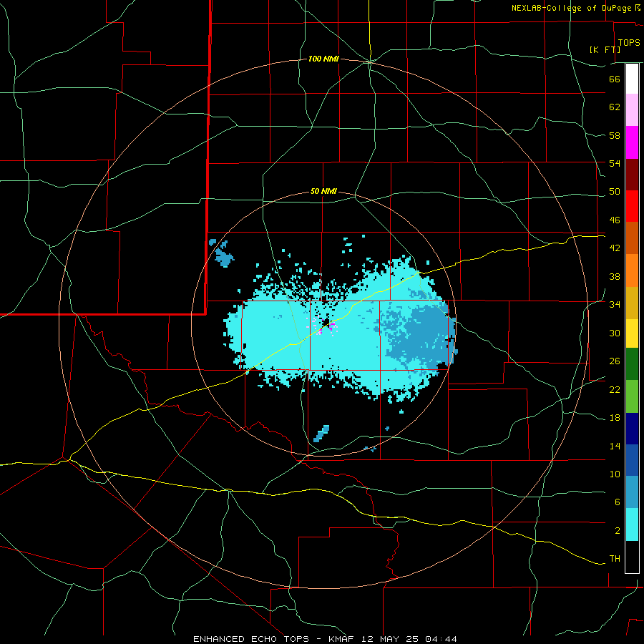This screenshot has height=644, width=644.
Task: Click the medium blue 10-14 kft swatch
Action: coord(632,460)
